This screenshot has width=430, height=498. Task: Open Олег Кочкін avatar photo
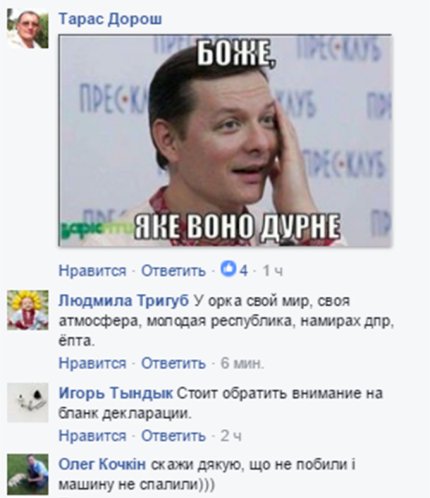(28, 474)
